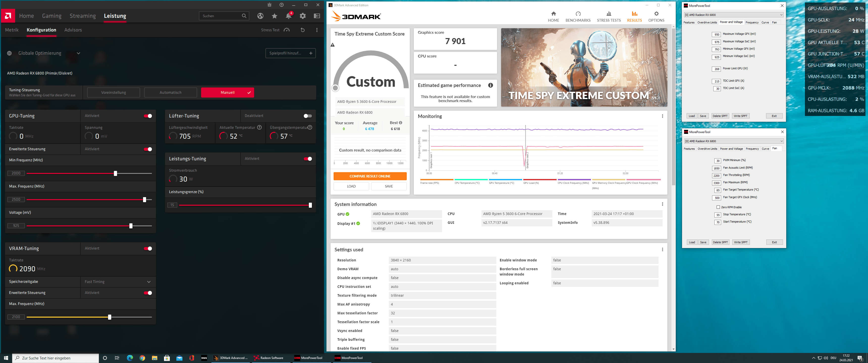
Task: Open OPTIONS in 3DMark
Action: pos(656,17)
